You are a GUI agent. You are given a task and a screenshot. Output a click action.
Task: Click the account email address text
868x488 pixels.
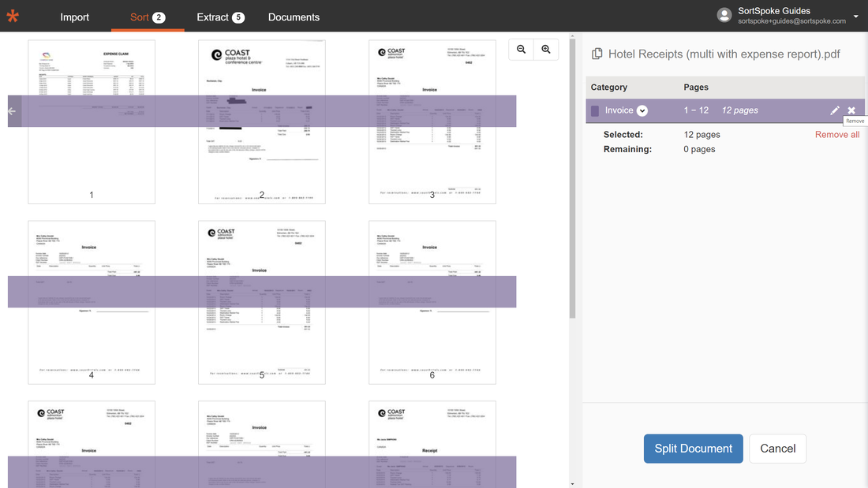(x=791, y=21)
